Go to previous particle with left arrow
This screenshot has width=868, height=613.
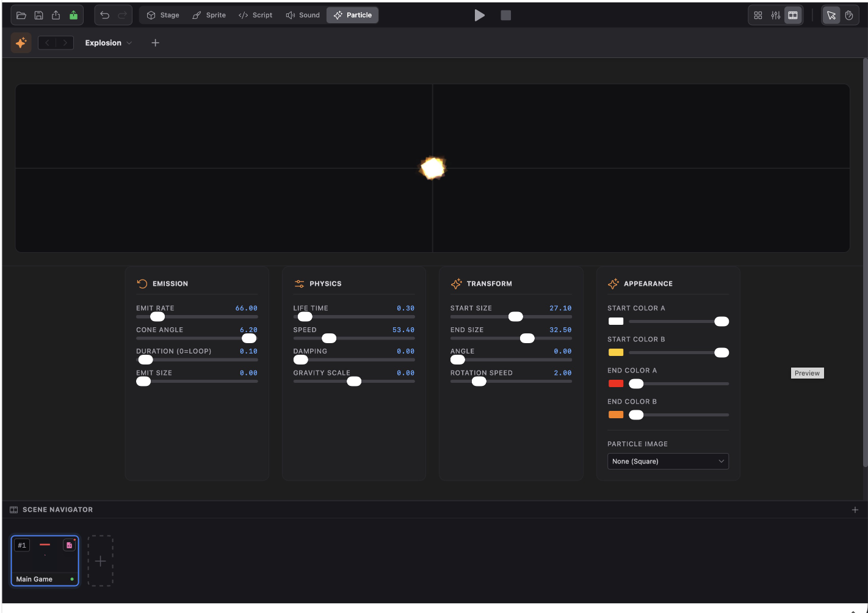tap(48, 43)
